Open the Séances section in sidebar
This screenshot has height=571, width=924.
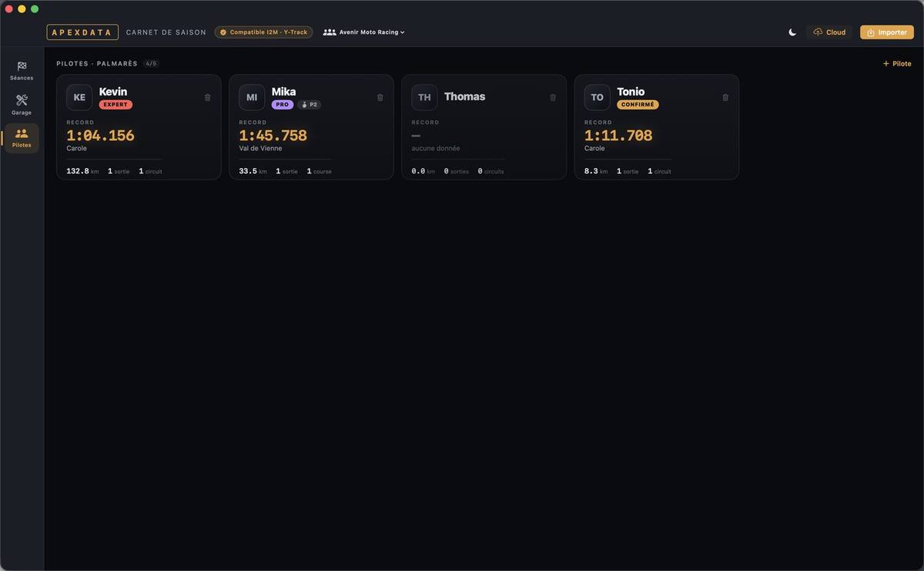point(22,70)
